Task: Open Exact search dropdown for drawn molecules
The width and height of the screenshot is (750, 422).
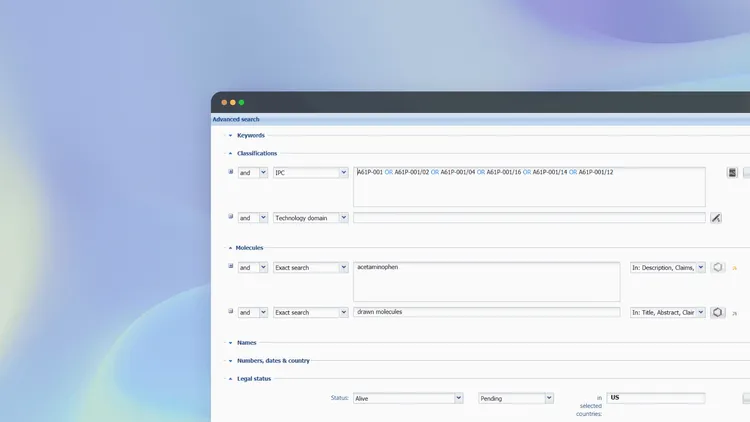Action: pos(310,312)
